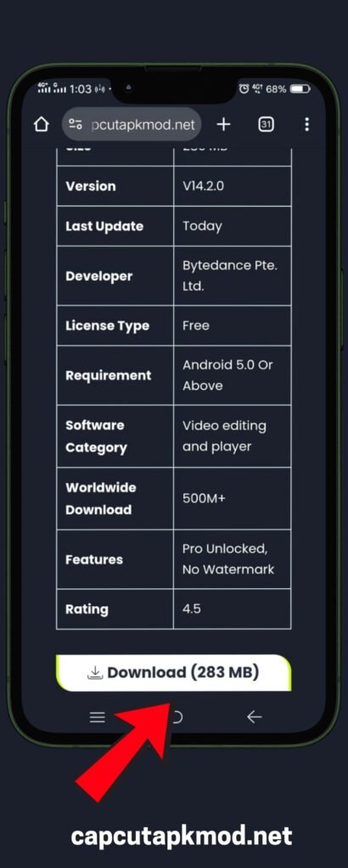348x868 pixels.
Task: Select the 'Version' label cell
Action: point(115,186)
